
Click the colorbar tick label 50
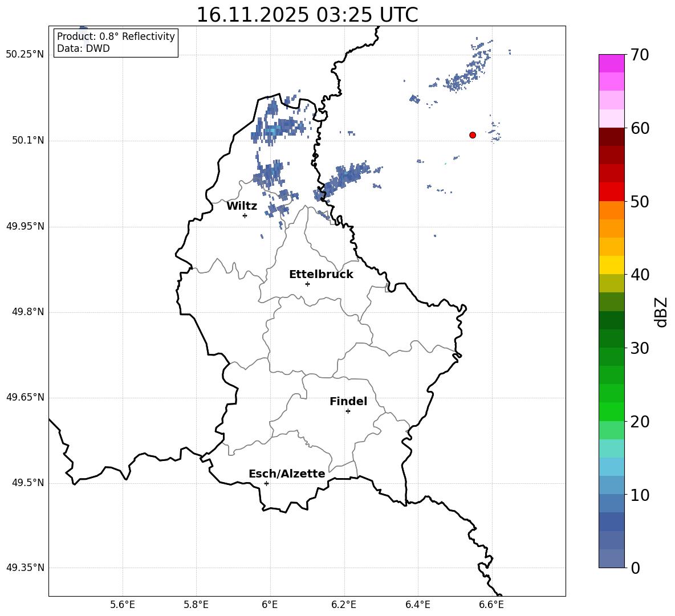click(x=640, y=201)
